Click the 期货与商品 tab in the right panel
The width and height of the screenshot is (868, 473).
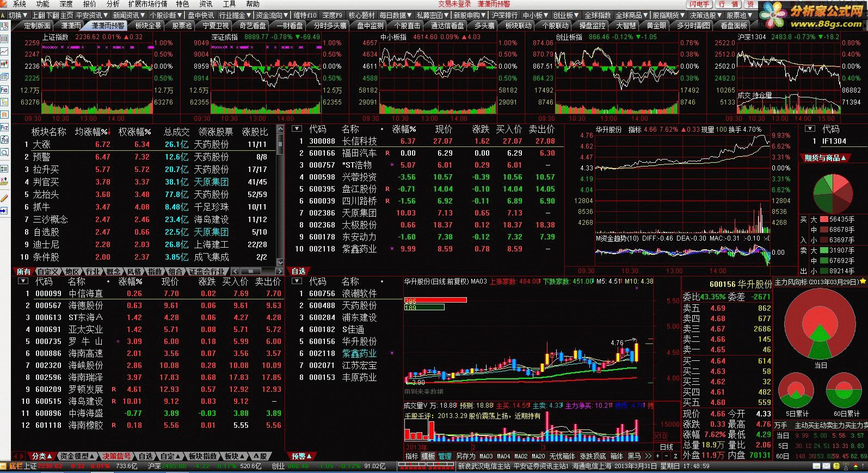click(x=825, y=158)
